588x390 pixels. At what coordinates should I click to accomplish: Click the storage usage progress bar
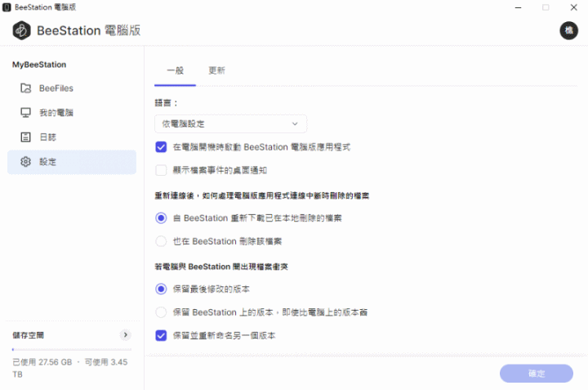[72, 349]
